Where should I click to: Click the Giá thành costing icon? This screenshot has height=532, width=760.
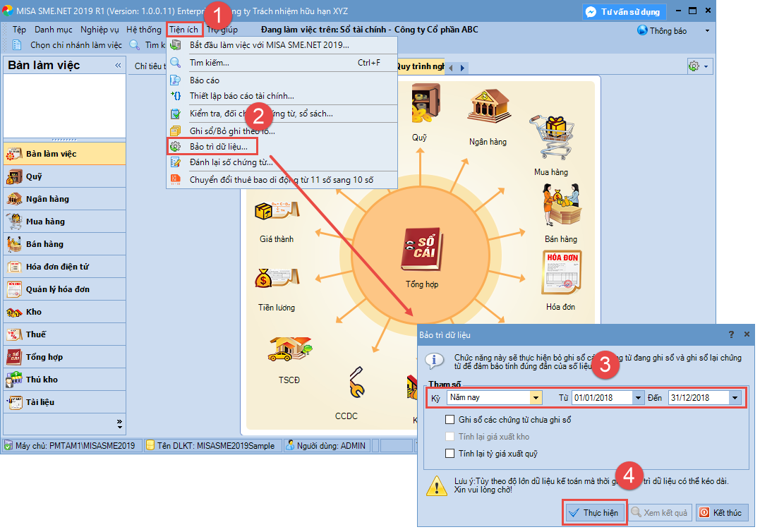pos(277,212)
